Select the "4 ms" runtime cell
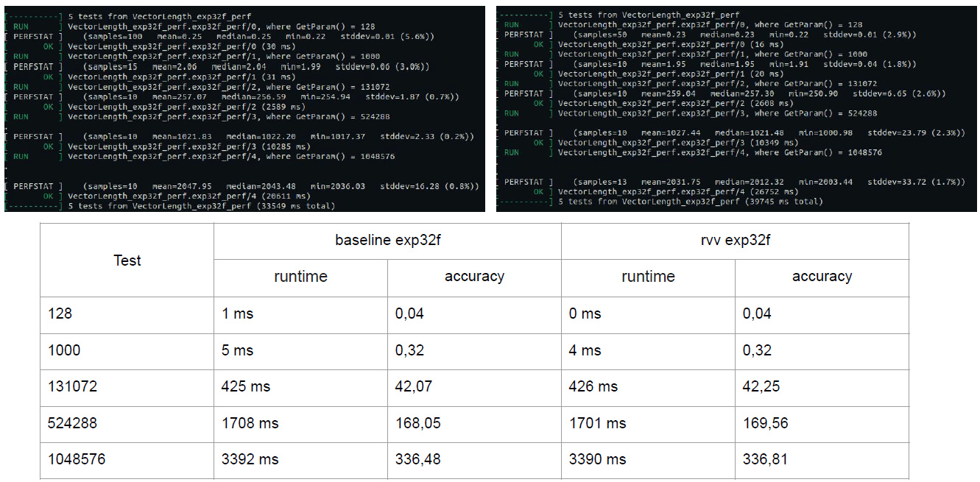 (648, 350)
